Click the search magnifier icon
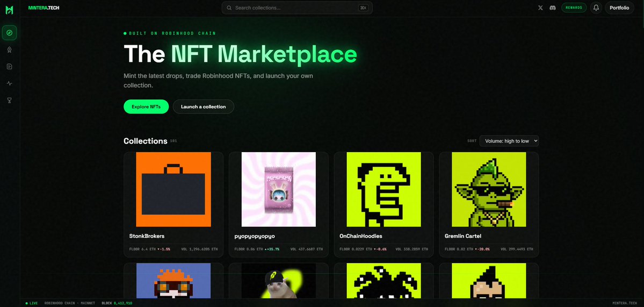This screenshot has height=307, width=644. (x=229, y=8)
